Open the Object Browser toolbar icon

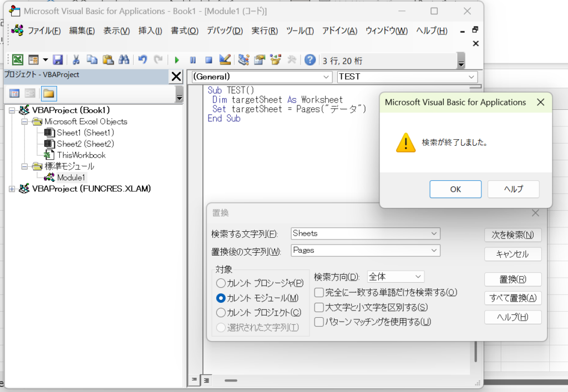276,60
